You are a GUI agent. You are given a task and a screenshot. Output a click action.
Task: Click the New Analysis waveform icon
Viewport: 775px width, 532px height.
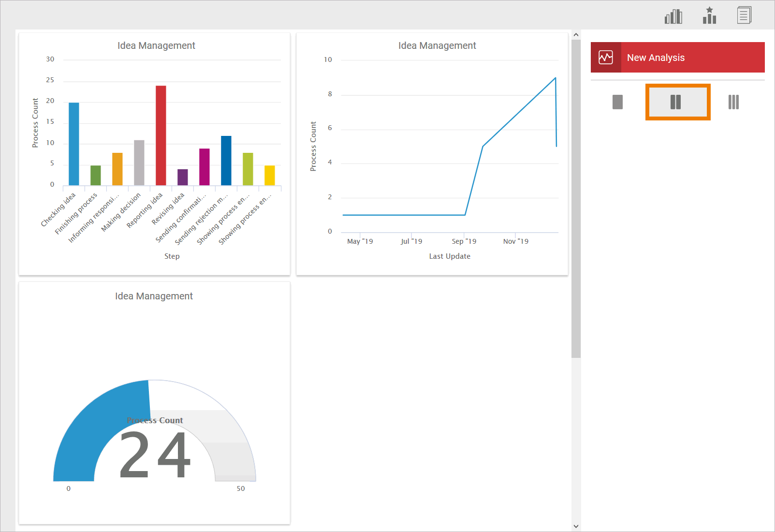point(606,58)
